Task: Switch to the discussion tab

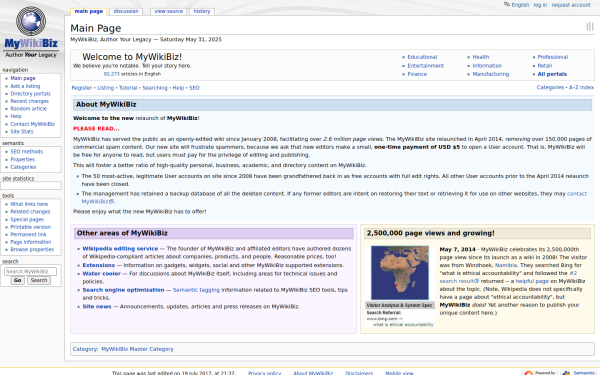Action: [x=126, y=11]
